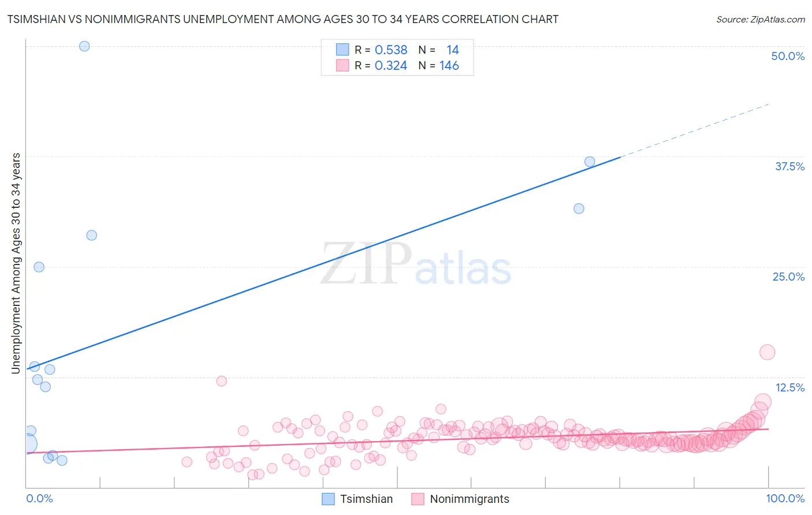Click the y-axis title Unemployment Among Ages
Screen dimensions: 812x515
pyautogui.click(x=16, y=263)
